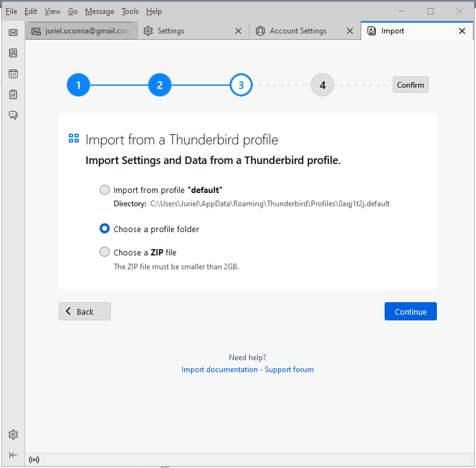Jump to step 1 in progress
The height and width of the screenshot is (468, 476).
[78, 85]
